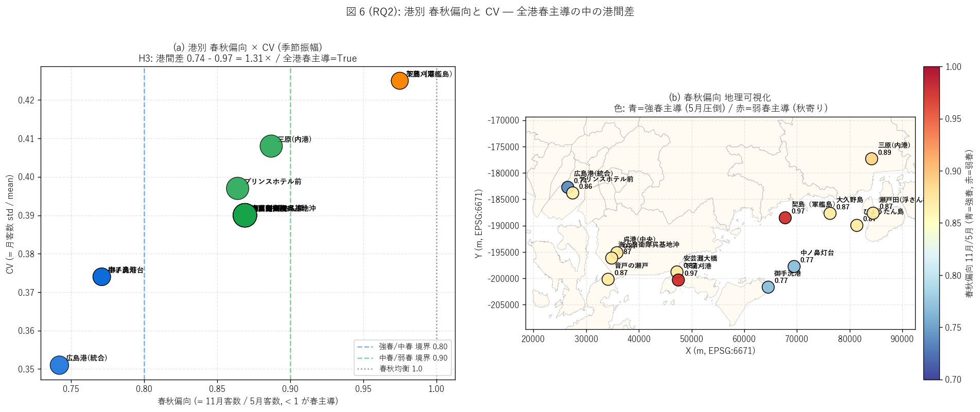Select the 音戸の瀬戸 map marker 0.87
The image size is (980, 412).
click(x=608, y=279)
